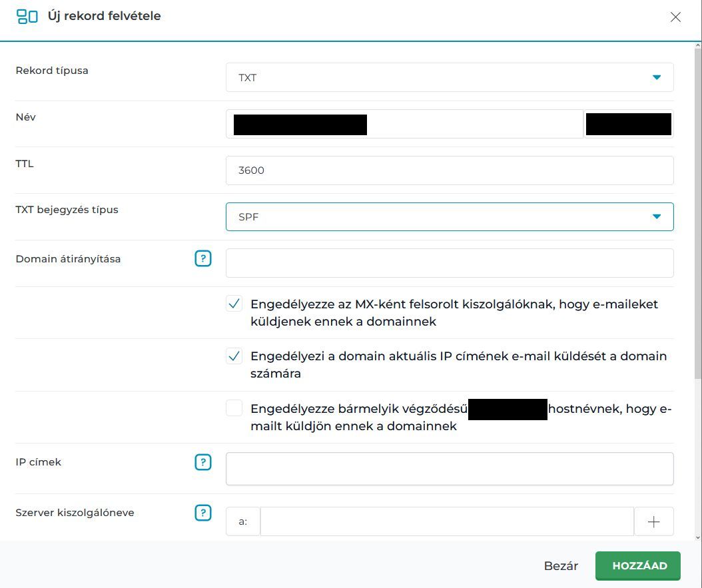Select the TTL field containing 3600
Image resolution: width=702 pixels, height=588 pixels.
tap(450, 170)
